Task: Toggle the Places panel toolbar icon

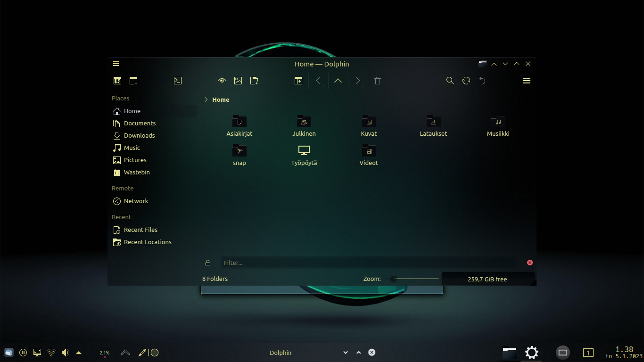Action: coord(117,81)
